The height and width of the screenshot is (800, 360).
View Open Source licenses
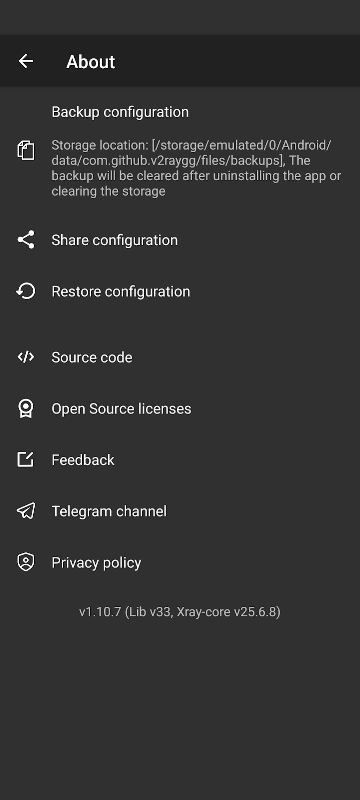[x=180, y=409]
